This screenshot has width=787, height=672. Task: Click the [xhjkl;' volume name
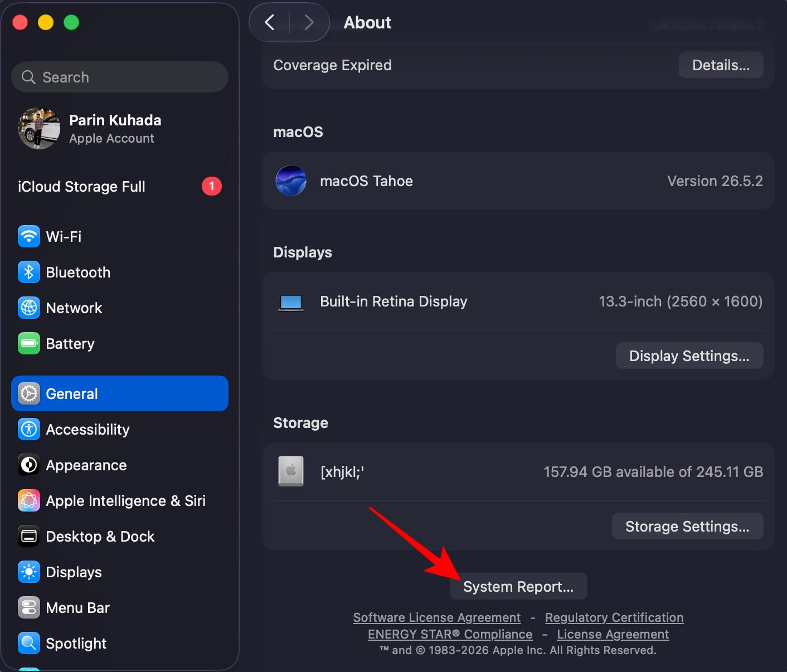[x=342, y=472]
